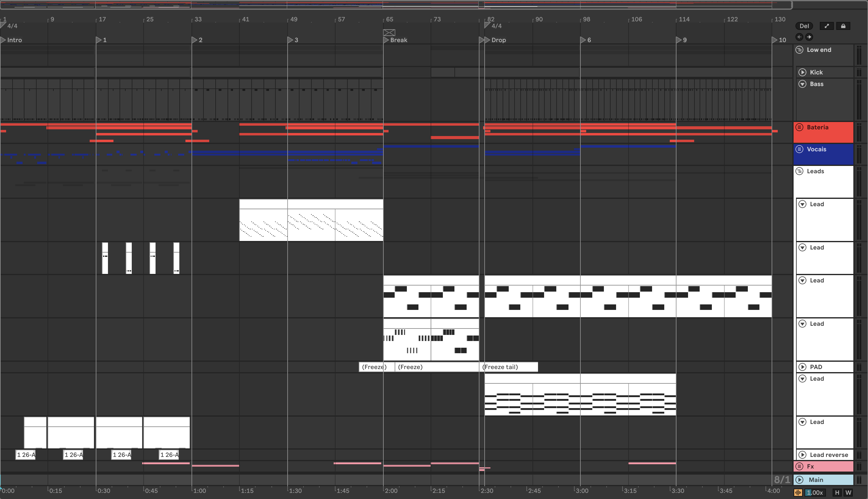The image size is (868, 499).
Task: Jump to previous locator arrow
Action: click(x=799, y=37)
